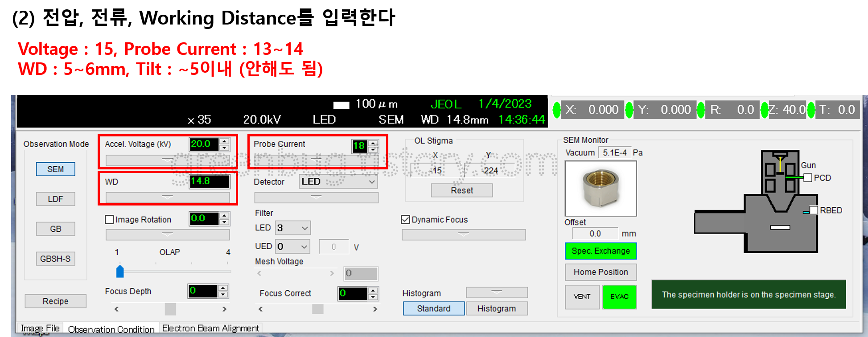Click the WD value field

point(210,181)
